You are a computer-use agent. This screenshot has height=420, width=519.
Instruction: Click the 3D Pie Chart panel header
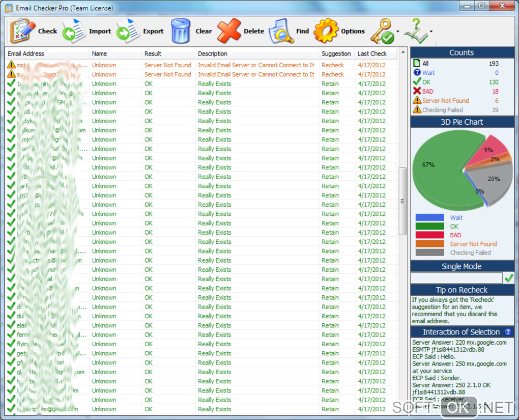point(462,122)
